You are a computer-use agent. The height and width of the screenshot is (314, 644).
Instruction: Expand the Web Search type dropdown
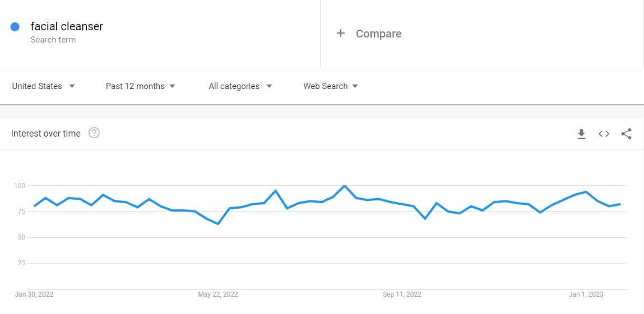point(331,86)
